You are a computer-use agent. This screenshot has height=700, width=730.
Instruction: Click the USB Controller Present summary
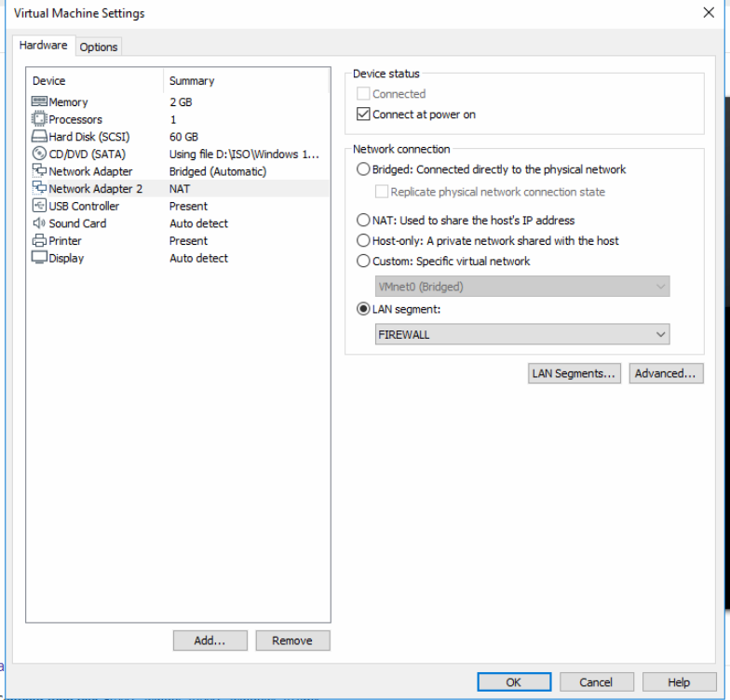(x=188, y=206)
